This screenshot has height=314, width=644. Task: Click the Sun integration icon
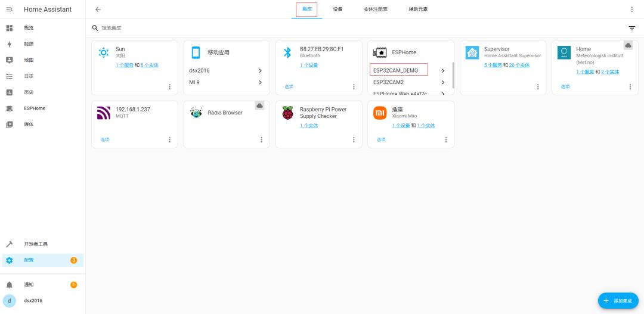pos(104,52)
